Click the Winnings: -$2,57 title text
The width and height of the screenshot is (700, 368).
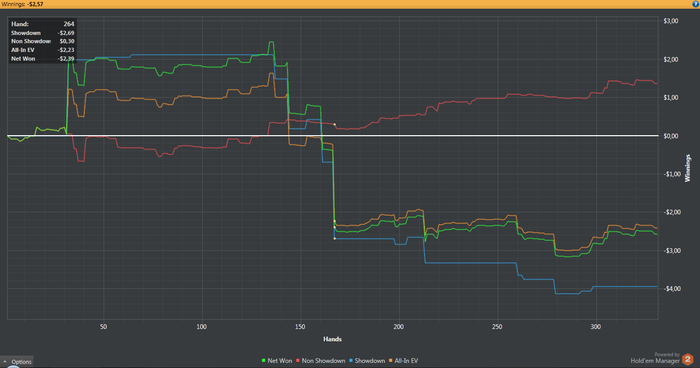pos(22,4)
